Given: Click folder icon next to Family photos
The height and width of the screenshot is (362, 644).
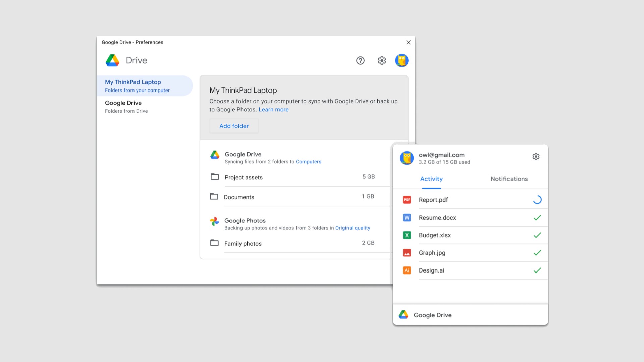Looking at the screenshot, I should click(x=214, y=243).
